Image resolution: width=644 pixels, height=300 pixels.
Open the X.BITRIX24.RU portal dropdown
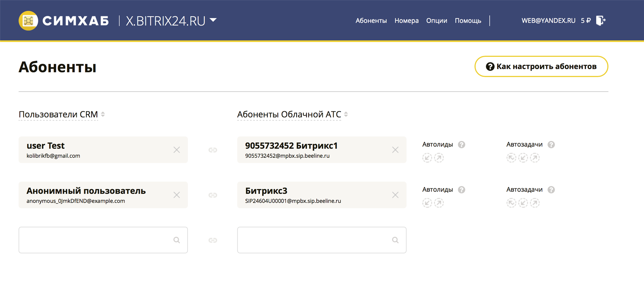click(x=213, y=20)
